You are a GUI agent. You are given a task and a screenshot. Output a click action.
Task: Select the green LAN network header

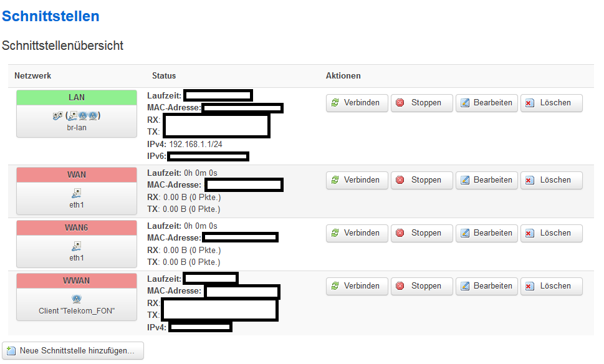tap(77, 97)
